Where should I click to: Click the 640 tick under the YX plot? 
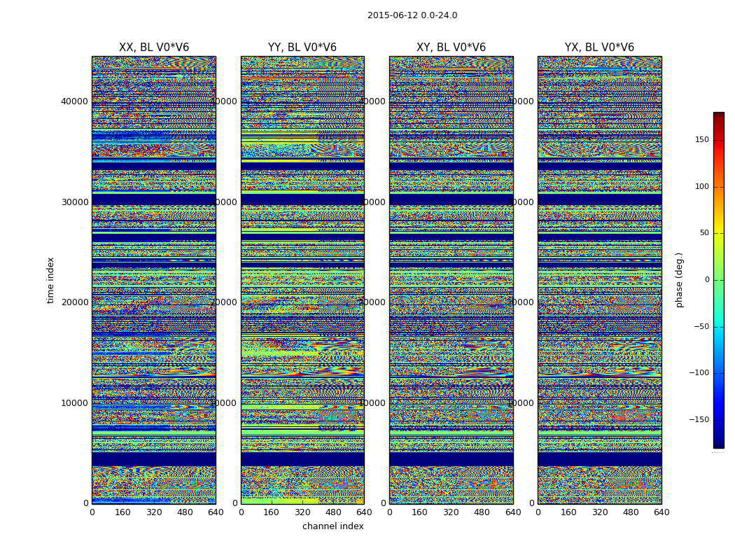pos(661,512)
